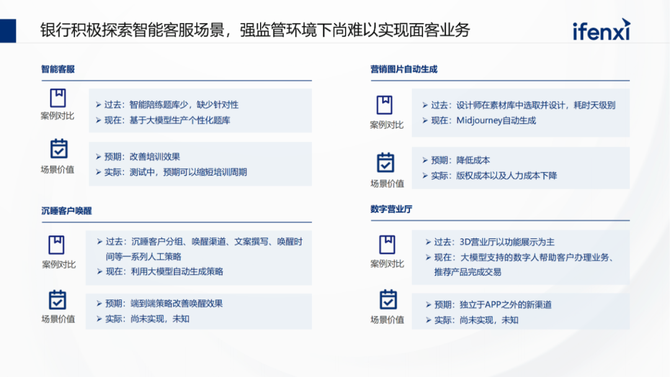Click the bookmark icon under 沉睡客户唤醒
The height and width of the screenshot is (377, 670).
click(x=56, y=245)
